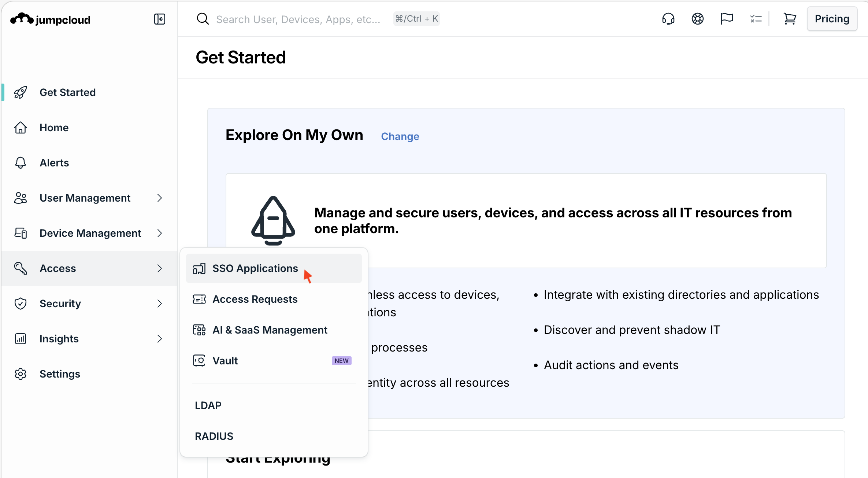The width and height of the screenshot is (868, 478).
Task: Open the help lifebuoy icon
Action: coord(697,19)
